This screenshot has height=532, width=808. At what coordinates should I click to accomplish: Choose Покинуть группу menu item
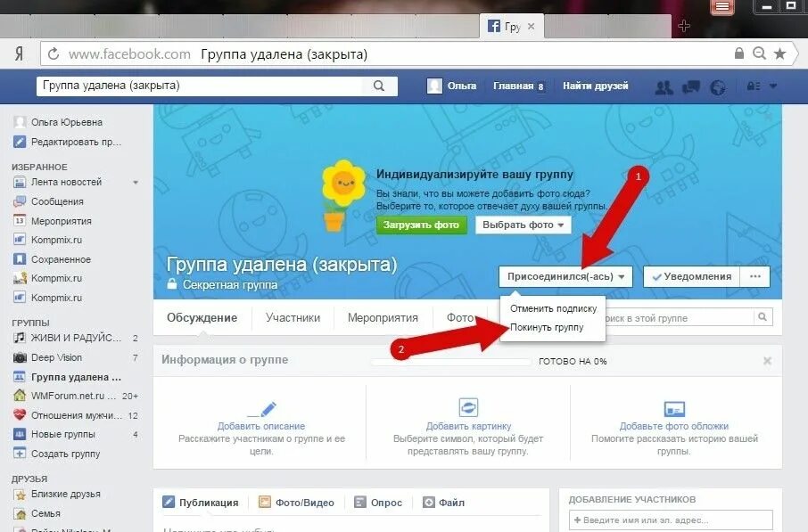(547, 328)
